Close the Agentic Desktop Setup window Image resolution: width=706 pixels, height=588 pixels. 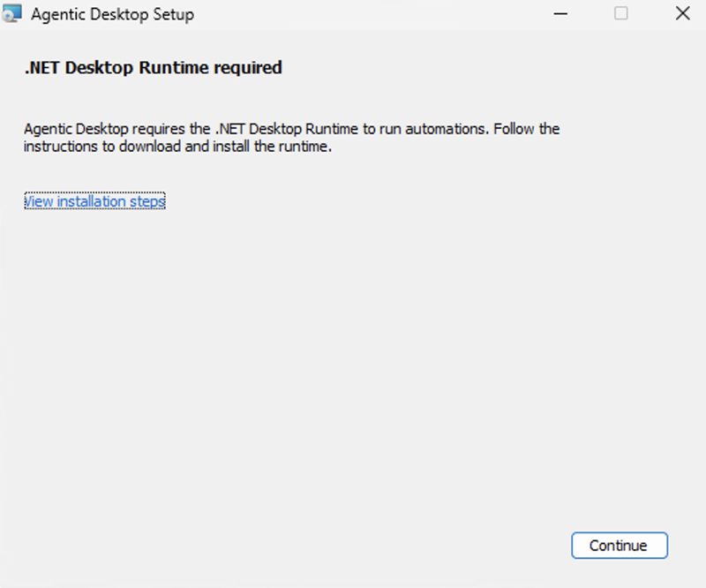[x=682, y=14]
